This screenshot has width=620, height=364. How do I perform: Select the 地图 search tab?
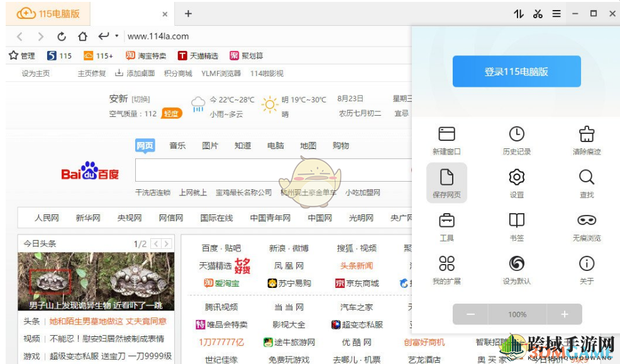pyautogui.click(x=308, y=145)
